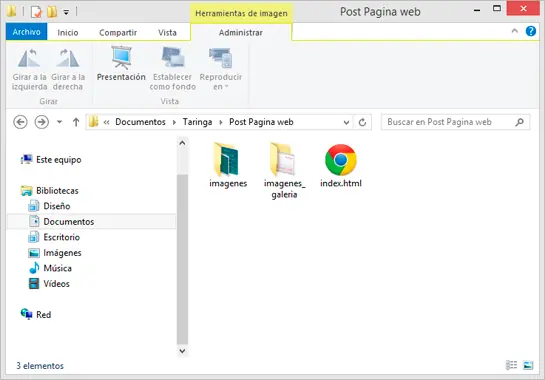Viewport: 545px width, 380px height.
Task: Show hidden path with double chevron
Action: pyautogui.click(x=106, y=122)
